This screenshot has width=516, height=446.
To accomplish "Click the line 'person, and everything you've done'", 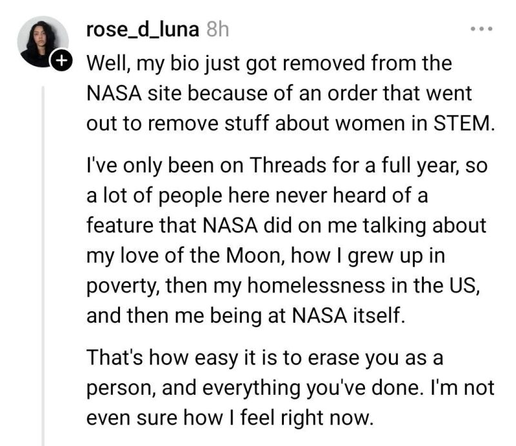I will tap(290, 388).
